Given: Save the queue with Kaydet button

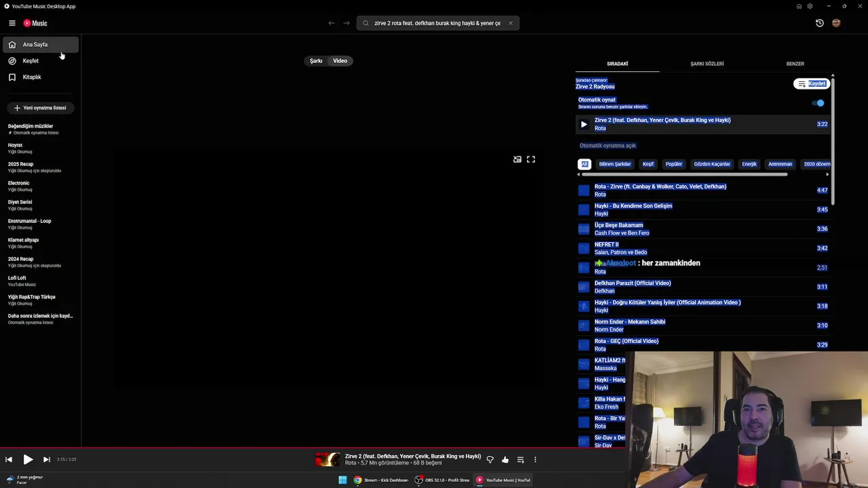Looking at the screenshot, I should [812, 84].
